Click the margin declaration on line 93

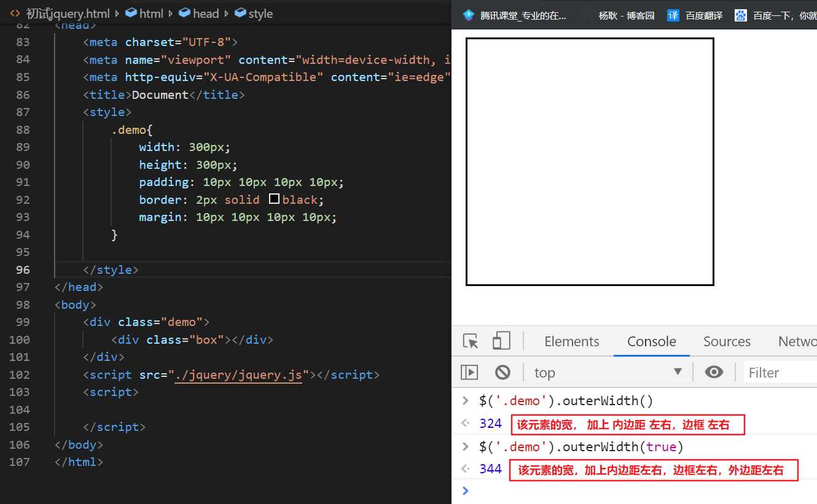[x=238, y=217]
